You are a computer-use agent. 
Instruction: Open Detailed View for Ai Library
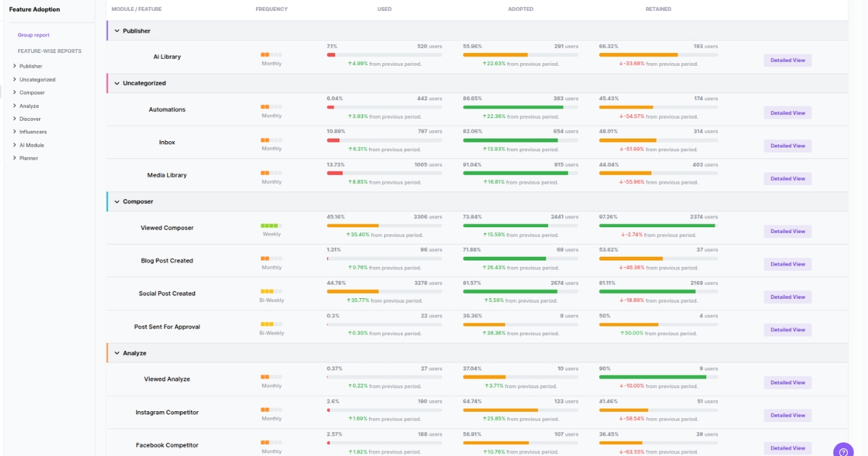point(787,60)
